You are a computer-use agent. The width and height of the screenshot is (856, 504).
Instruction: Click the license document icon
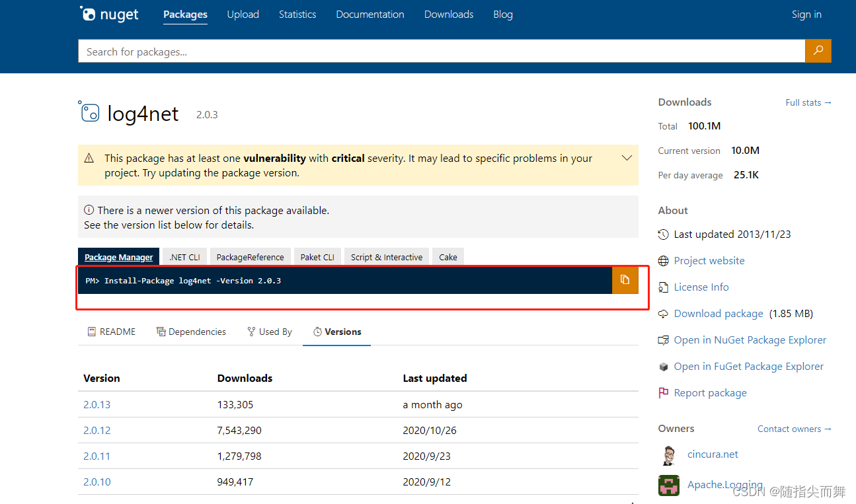(664, 287)
